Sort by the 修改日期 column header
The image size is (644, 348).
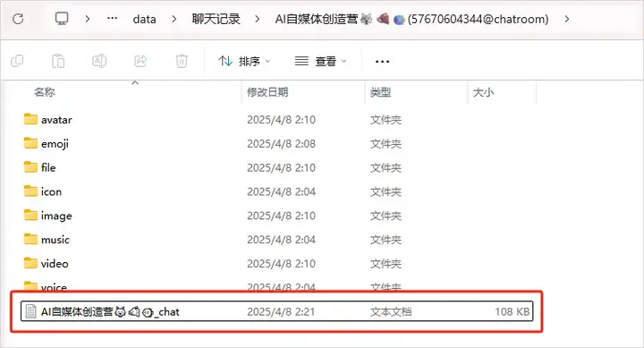(267, 92)
